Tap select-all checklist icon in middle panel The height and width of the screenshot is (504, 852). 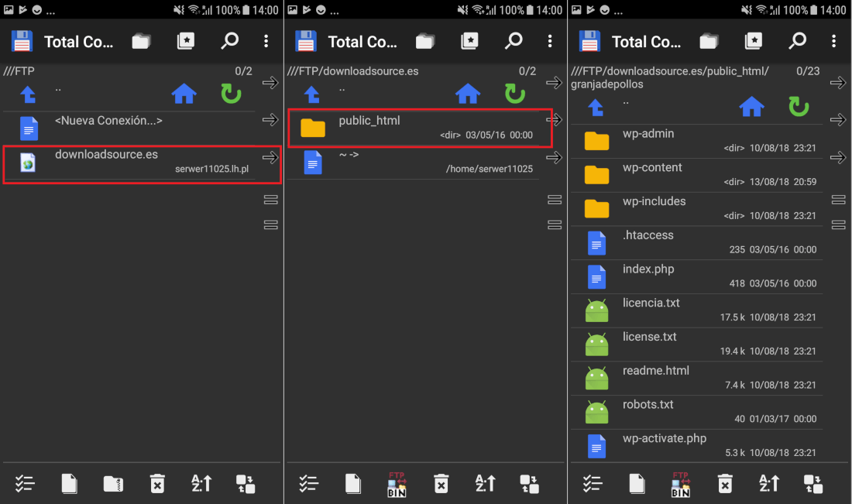(x=308, y=483)
